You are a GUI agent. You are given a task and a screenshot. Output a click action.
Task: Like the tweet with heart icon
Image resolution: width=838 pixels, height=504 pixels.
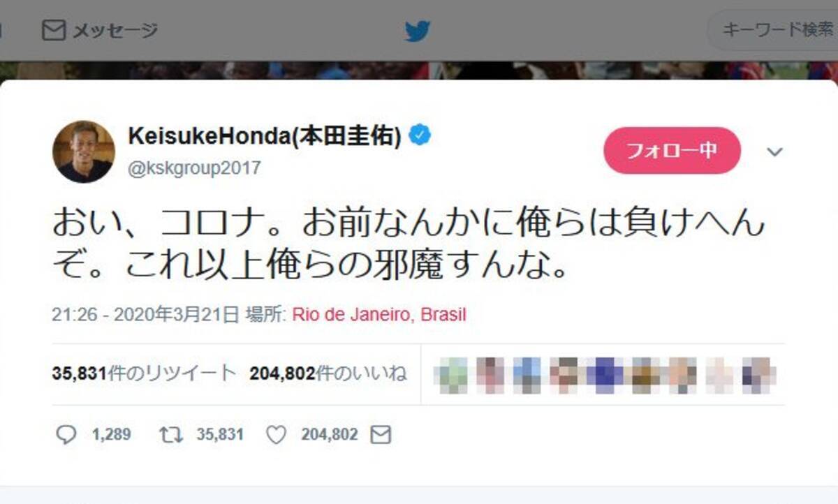tap(277, 436)
